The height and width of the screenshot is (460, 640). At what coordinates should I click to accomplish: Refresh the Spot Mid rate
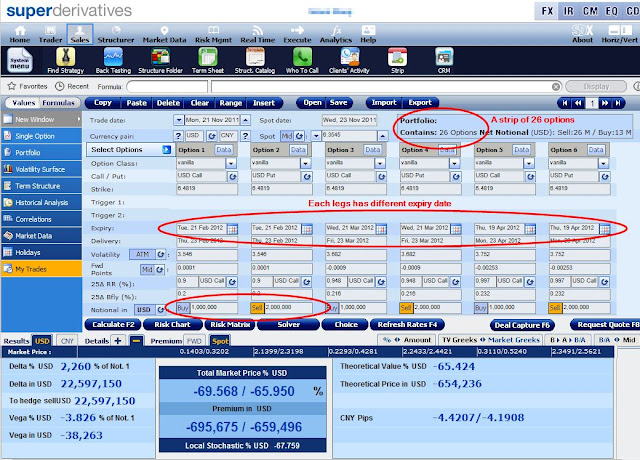pyautogui.click(x=300, y=136)
